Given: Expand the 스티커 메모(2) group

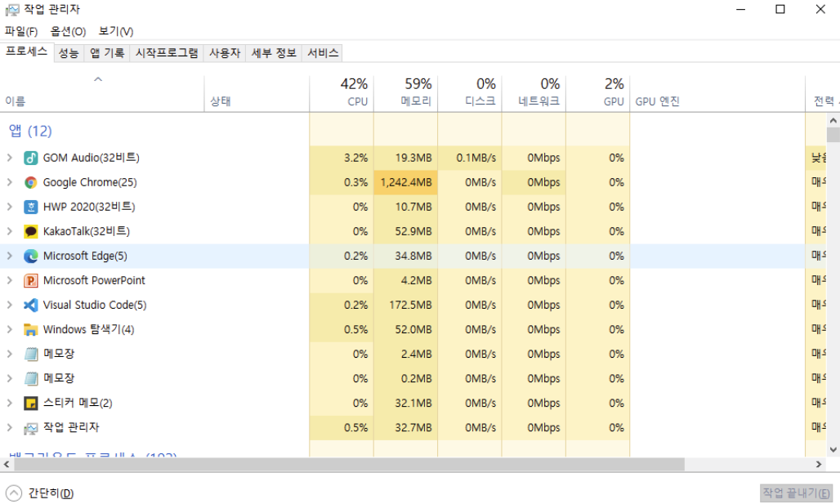Looking at the screenshot, I should [10, 403].
